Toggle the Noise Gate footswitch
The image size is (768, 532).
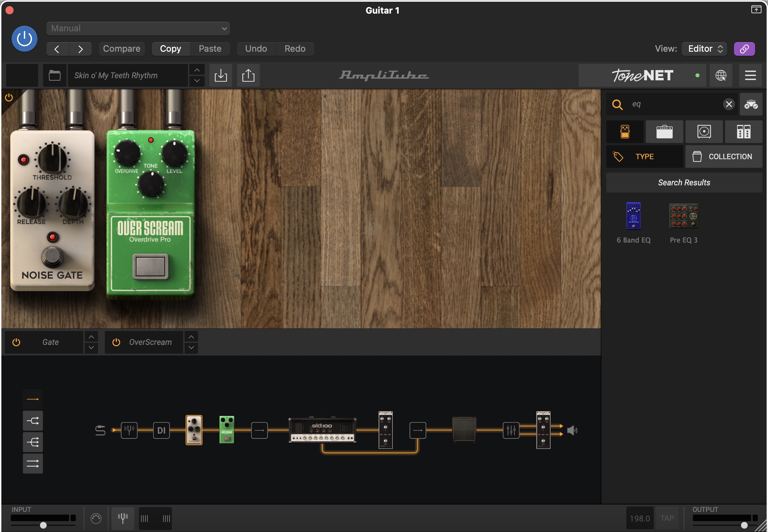52,257
